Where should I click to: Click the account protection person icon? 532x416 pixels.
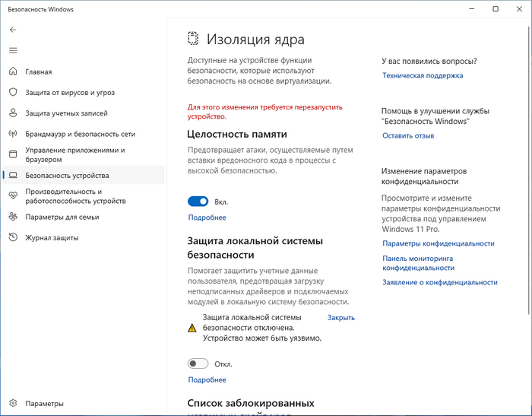(13, 113)
